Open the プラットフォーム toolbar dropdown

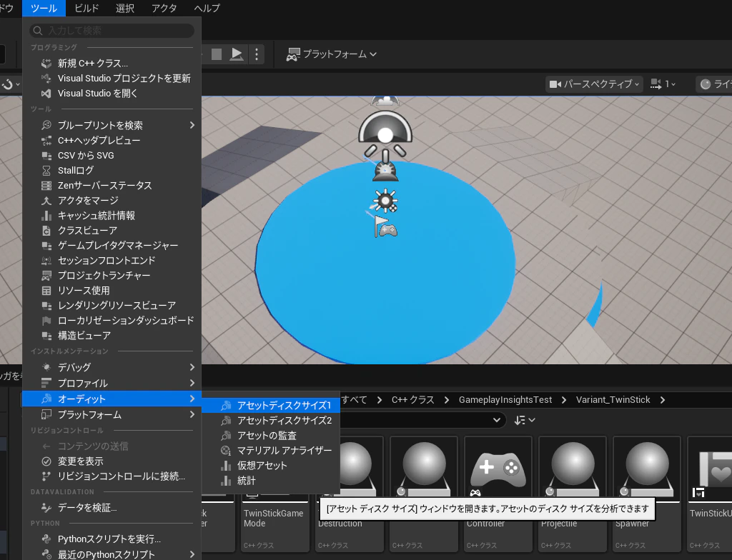click(x=332, y=54)
